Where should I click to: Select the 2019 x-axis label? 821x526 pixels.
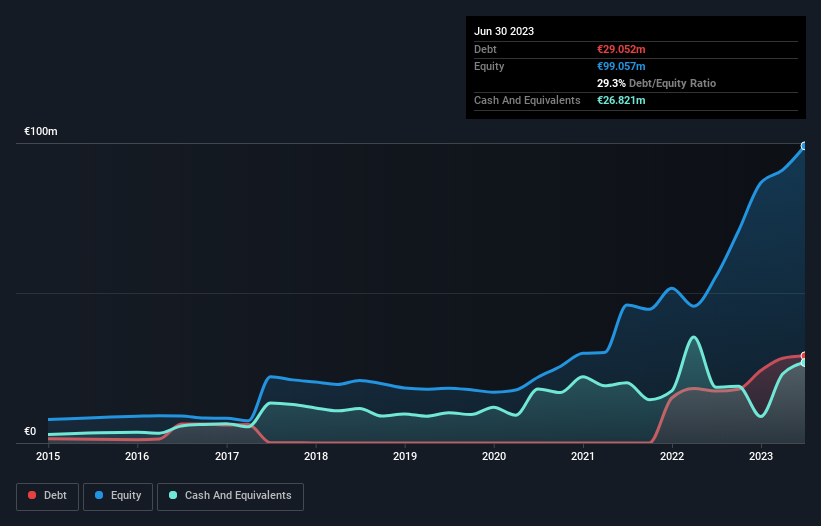point(405,456)
